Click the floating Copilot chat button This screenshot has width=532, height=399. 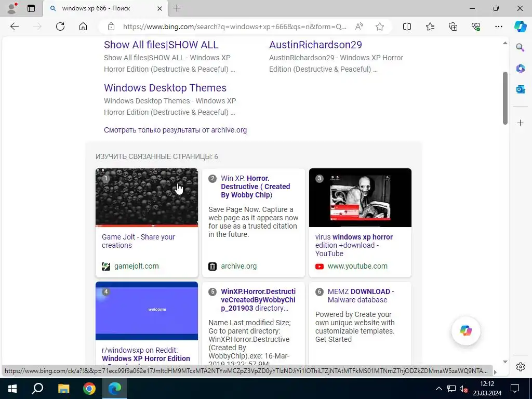(466, 330)
